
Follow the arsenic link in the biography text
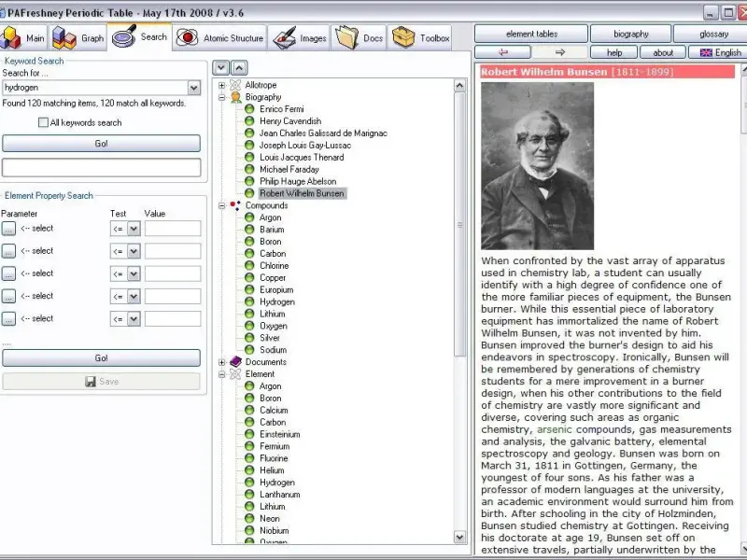point(554,429)
